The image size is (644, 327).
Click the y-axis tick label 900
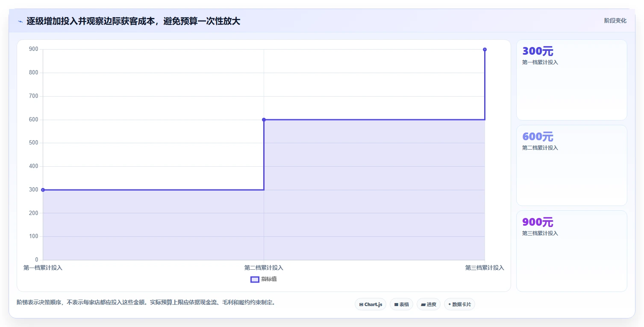click(34, 49)
